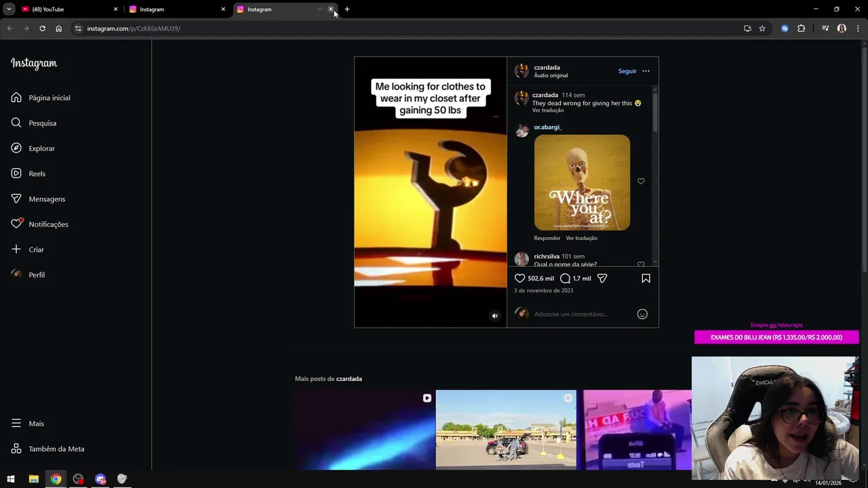The height and width of the screenshot is (488, 868).
Task: Open tab search dropdown arrow
Action: pyautogui.click(x=9, y=9)
